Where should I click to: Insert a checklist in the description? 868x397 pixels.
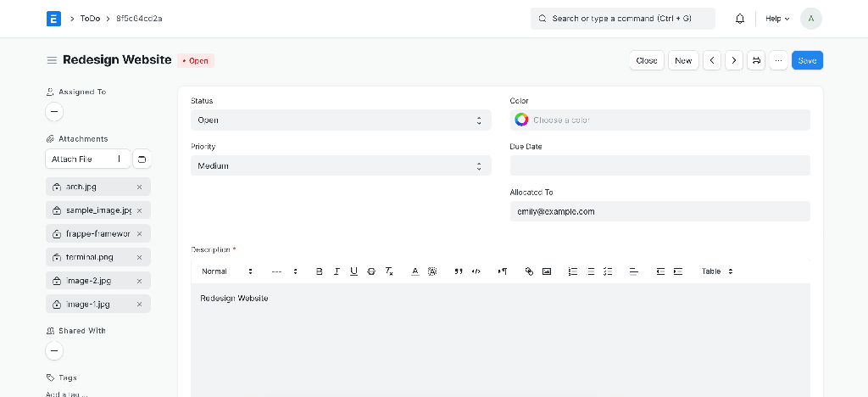pyautogui.click(x=608, y=271)
